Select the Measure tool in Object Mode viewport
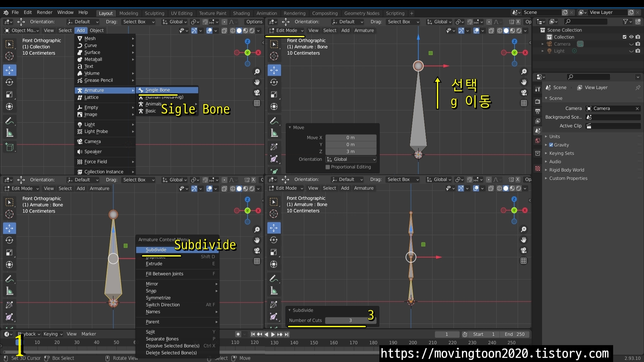644x362 pixels. pyautogui.click(x=9, y=133)
